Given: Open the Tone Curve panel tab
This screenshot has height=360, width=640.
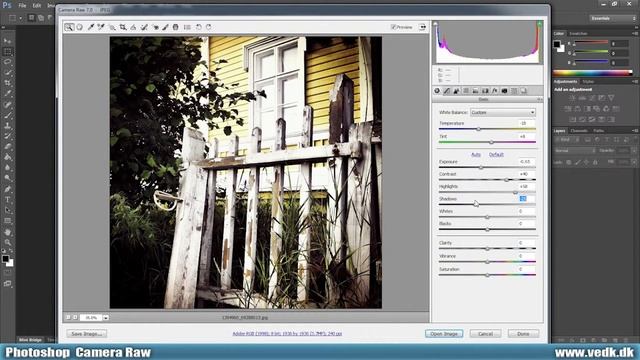Looking at the screenshot, I should 447,91.
